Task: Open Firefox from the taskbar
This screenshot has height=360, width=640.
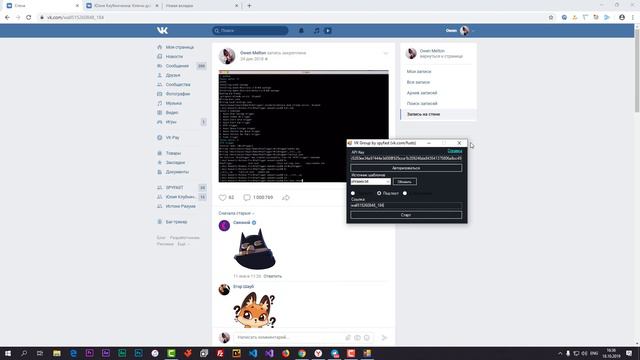Action: (x=286, y=353)
